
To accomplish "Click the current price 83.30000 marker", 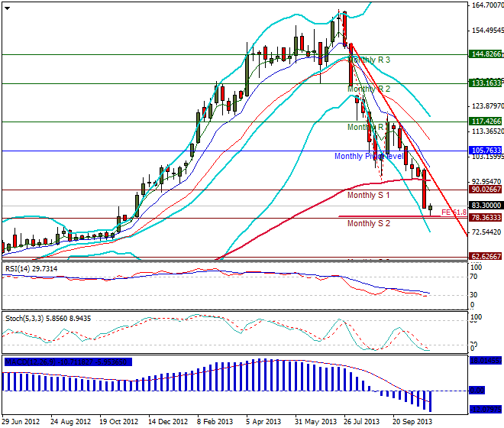I will (x=485, y=205).
